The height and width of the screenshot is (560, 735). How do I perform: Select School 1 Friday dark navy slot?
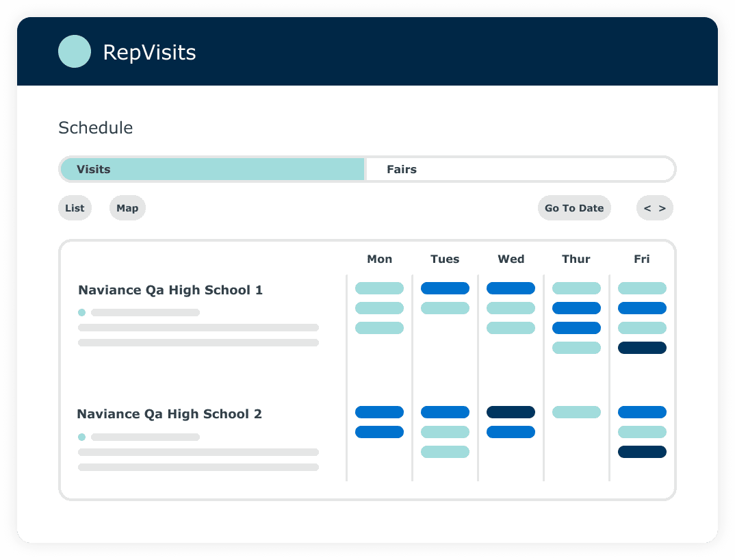click(642, 348)
